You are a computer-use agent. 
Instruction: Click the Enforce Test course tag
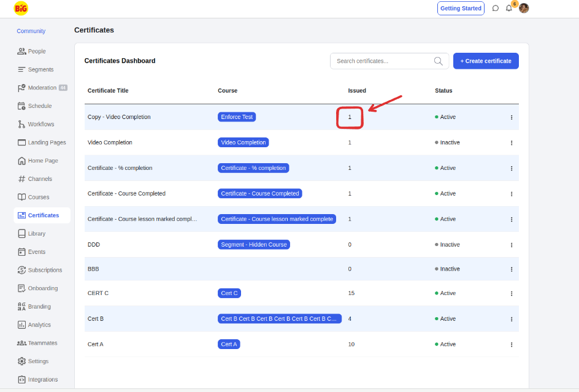237,117
